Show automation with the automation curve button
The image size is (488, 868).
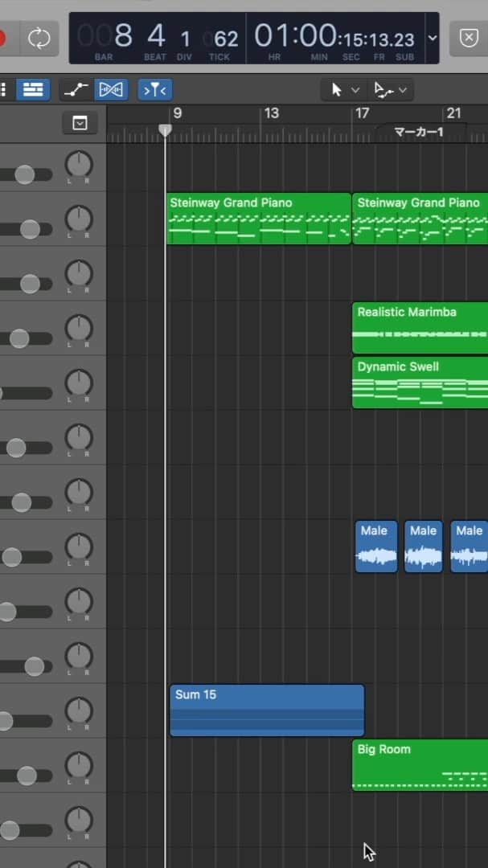coord(76,90)
